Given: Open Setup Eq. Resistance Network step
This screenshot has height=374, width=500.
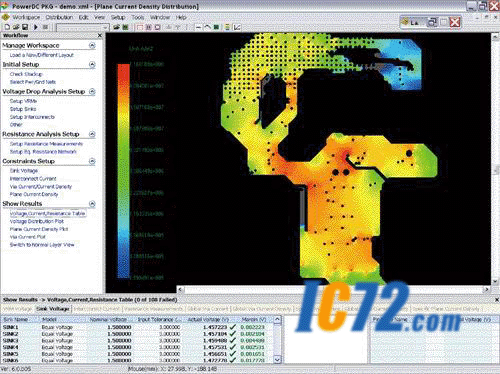Looking at the screenshot, I should [43, 152].
